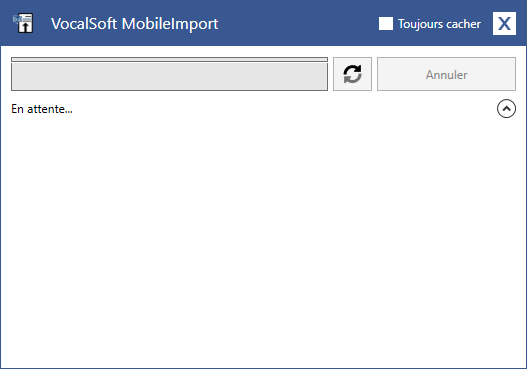Image resolution: width=527 pixels, height=369 pixels.
Task: Click the refresh circular arrows icon
Action: pyautogui.click(x=352, y=74)
